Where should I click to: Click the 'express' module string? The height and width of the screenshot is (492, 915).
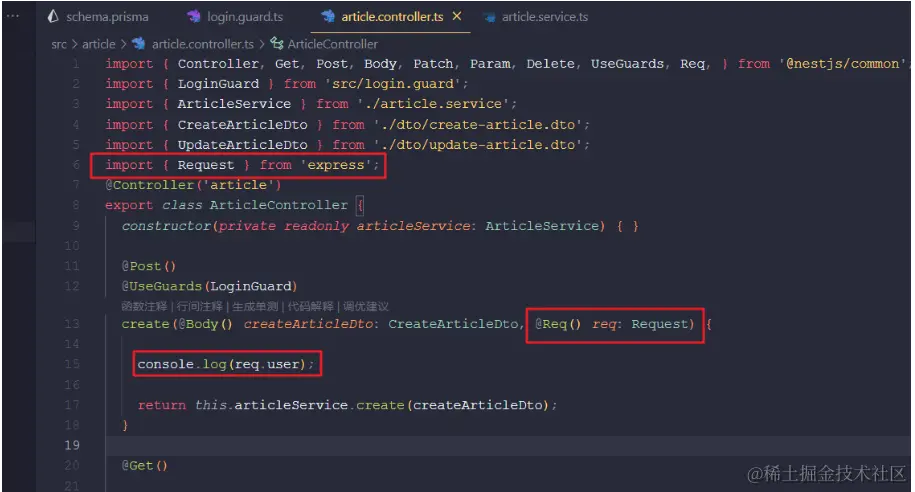tap(336, 165)
